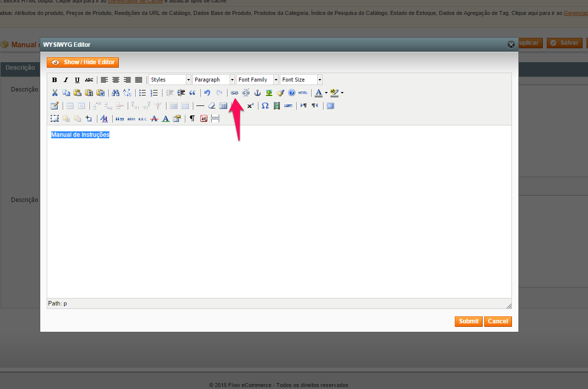The height and width of the screenshot is (389, 588).
Task: Insert new layer dashed-box icon
Action: coord(55,119)
